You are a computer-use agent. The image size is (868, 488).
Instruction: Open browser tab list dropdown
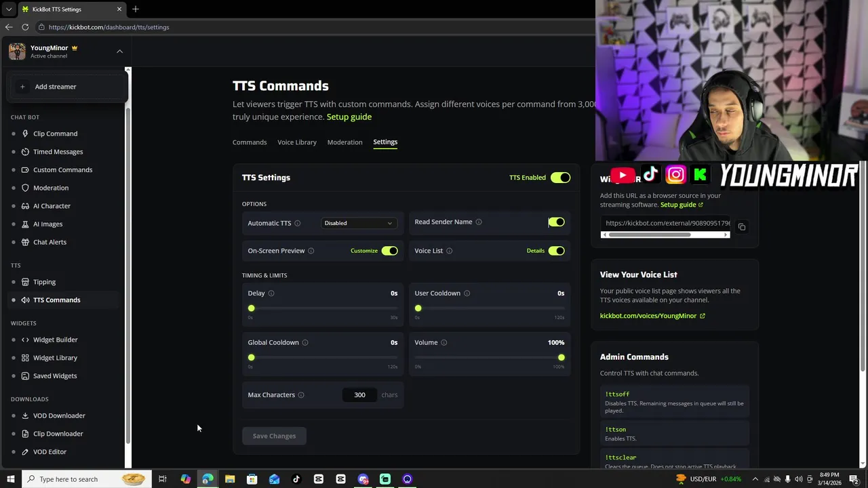[x=8, y=9]
